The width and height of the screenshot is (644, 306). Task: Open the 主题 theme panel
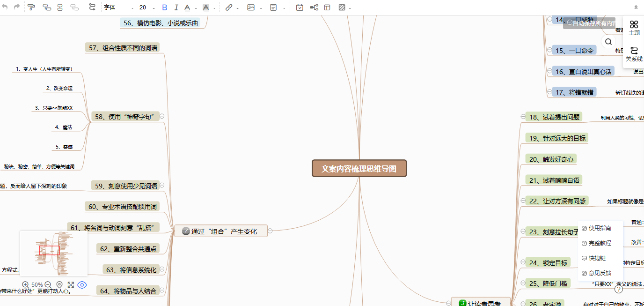tap(634, 28)
